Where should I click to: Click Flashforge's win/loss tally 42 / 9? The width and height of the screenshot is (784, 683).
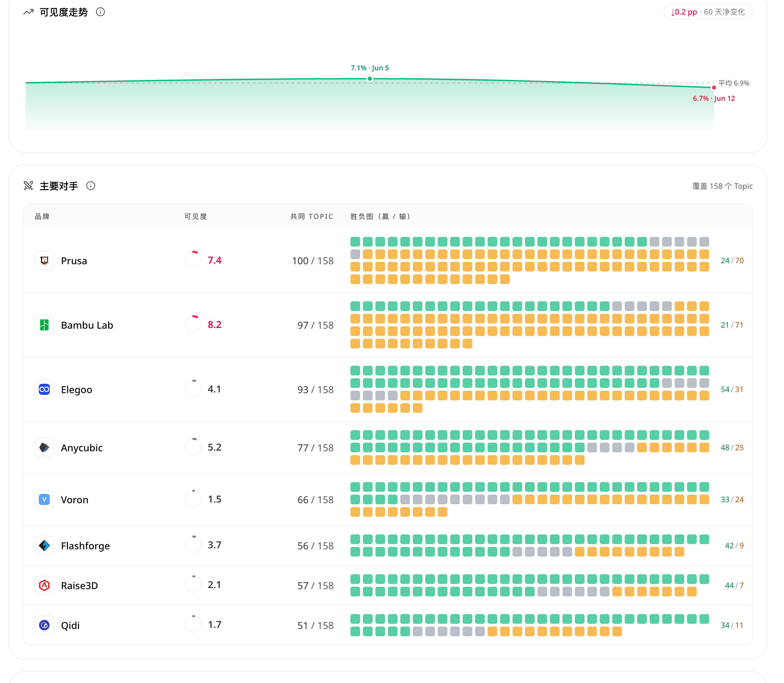tap(734, 546)
